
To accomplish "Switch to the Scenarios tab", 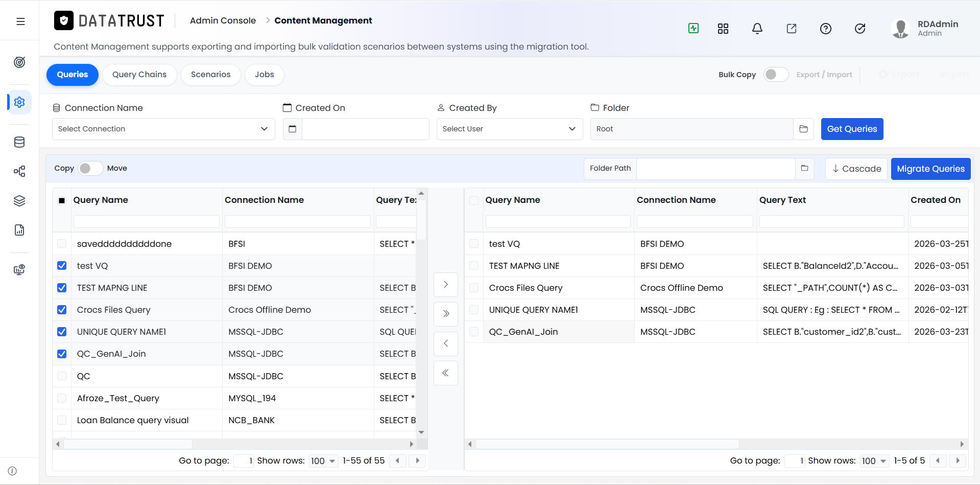I will (x=211, y=75).
